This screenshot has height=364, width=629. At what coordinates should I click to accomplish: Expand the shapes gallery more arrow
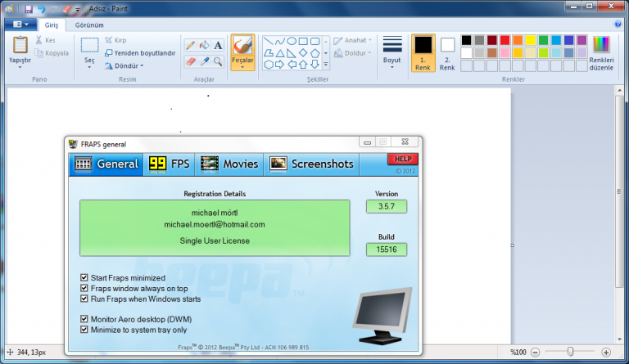click(326, 64)
